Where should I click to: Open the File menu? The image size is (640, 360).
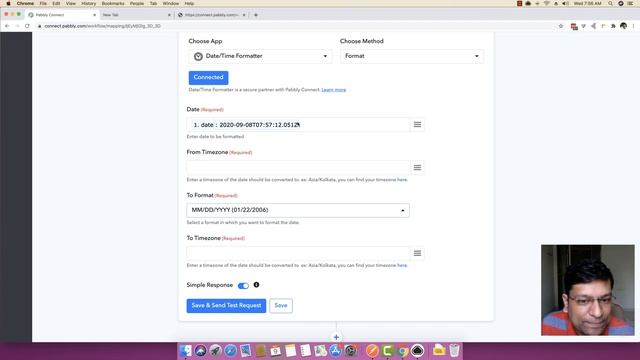(43, 3)
